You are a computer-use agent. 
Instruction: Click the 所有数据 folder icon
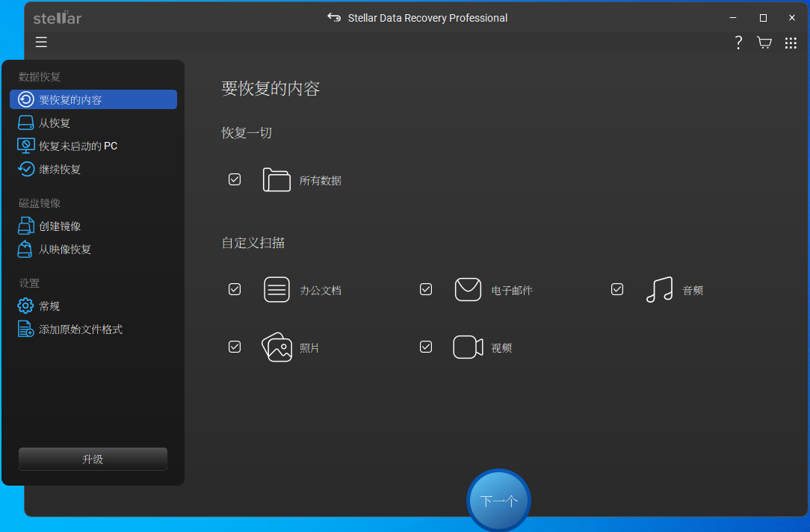coord(276,180)
